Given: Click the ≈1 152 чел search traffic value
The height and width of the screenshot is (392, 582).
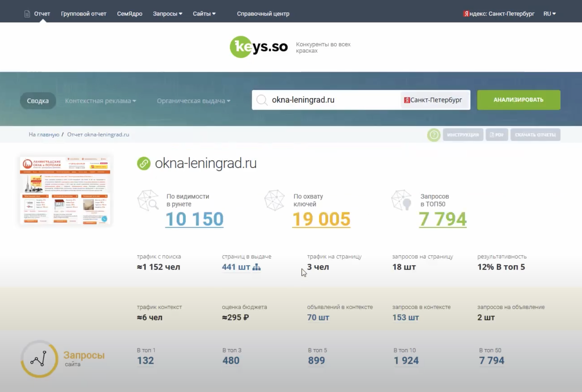Looking at the screenshot, I should [158, 267].
